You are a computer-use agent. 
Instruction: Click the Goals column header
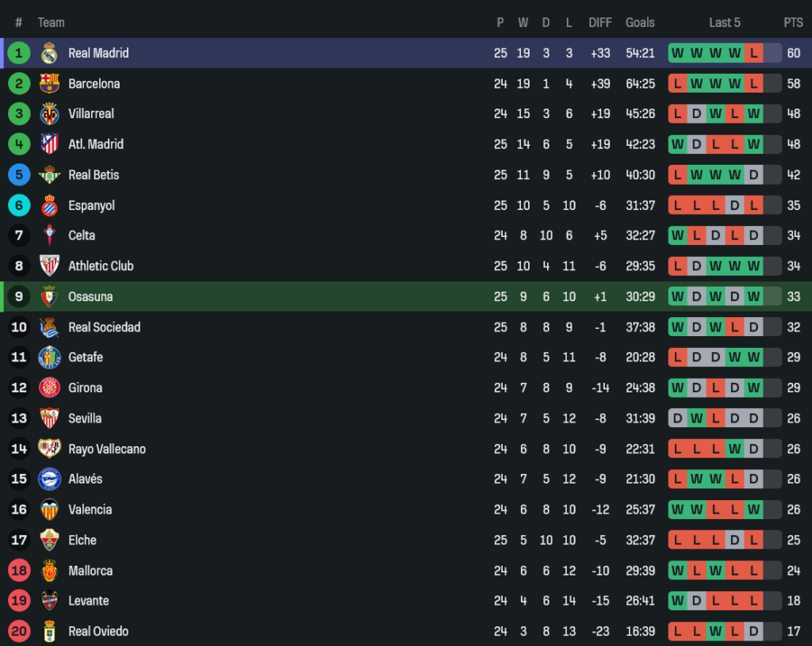pos(640,22)
